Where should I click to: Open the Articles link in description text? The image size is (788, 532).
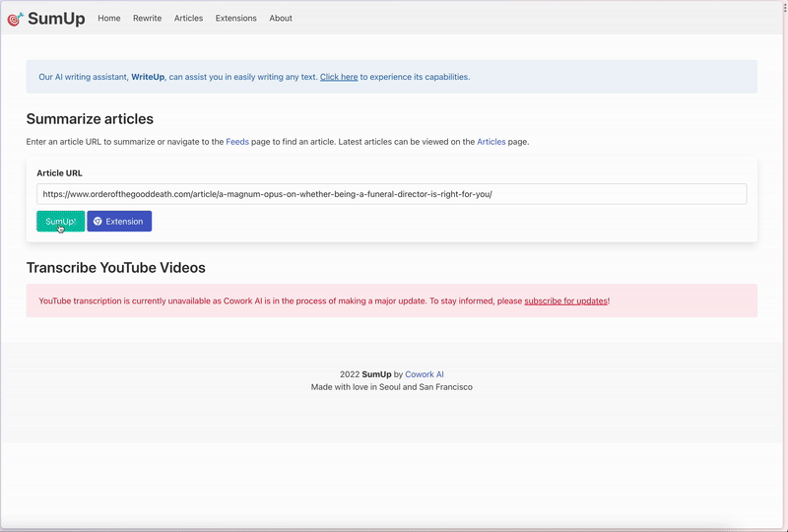[x=491, y=142]
